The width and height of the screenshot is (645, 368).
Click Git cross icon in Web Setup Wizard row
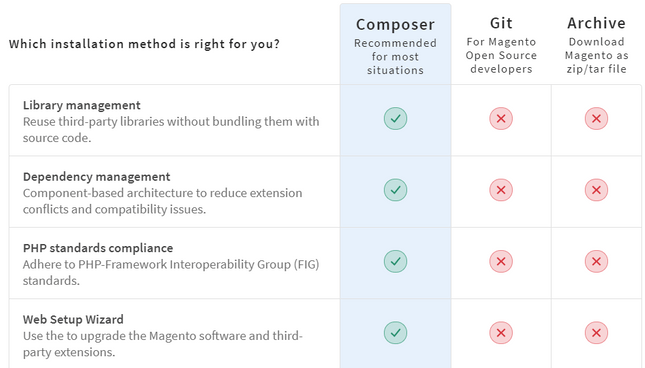click(x=501, y=333)
